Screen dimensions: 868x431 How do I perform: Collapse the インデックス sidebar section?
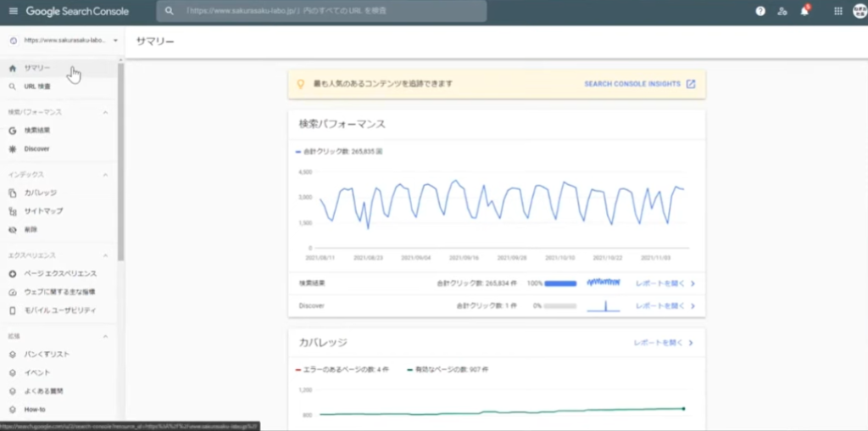pyautogui.click(x=105, y=175)
